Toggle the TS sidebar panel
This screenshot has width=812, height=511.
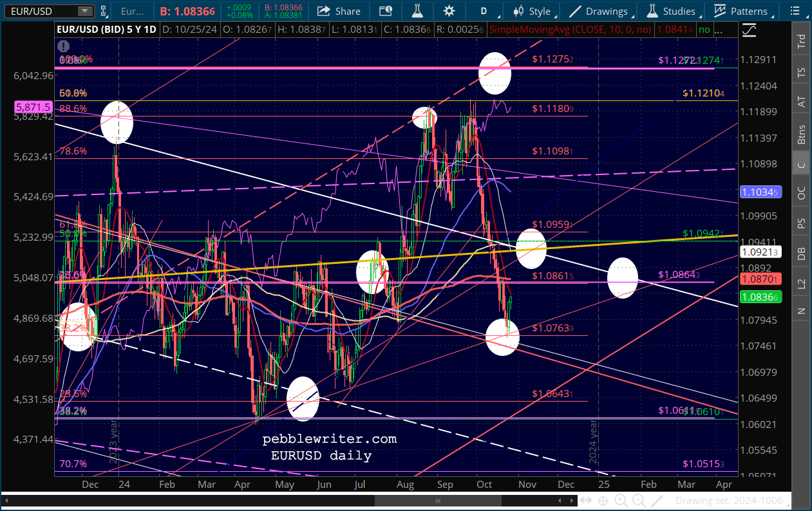click(801, 72)
